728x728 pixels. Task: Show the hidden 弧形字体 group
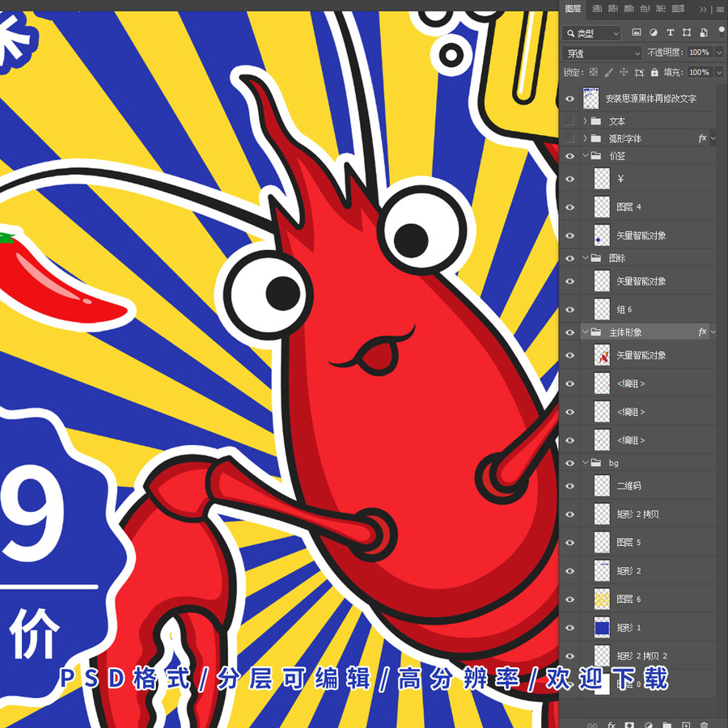coord(569,138)
